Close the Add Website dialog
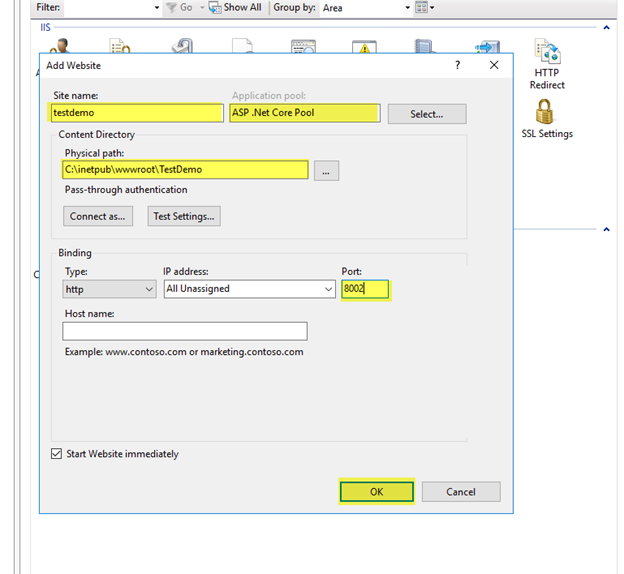 pos(494,65)
